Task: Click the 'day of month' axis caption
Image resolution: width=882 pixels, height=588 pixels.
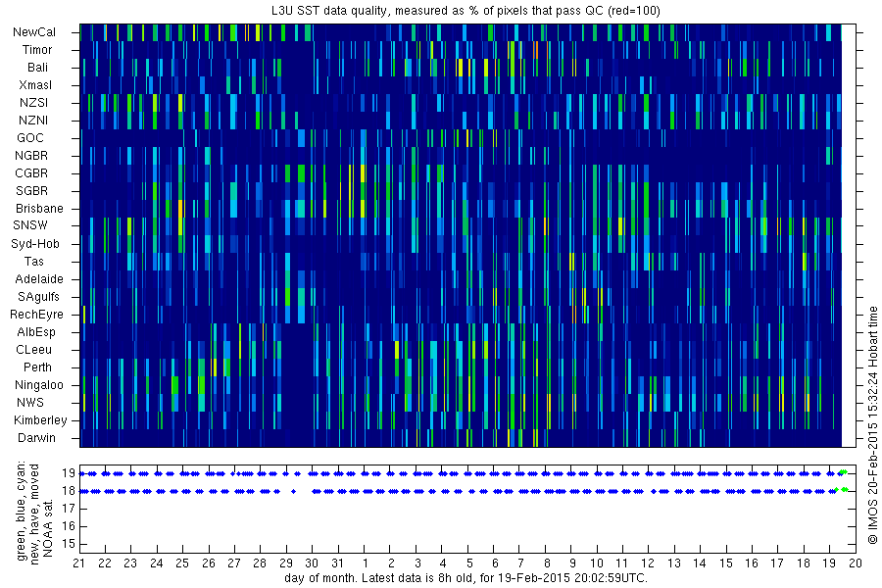Action: 465,578
